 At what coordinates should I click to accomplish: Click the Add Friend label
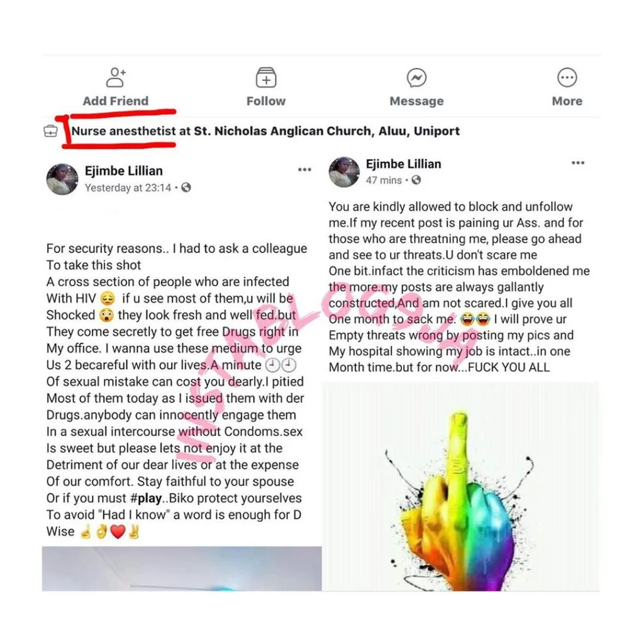116,101
